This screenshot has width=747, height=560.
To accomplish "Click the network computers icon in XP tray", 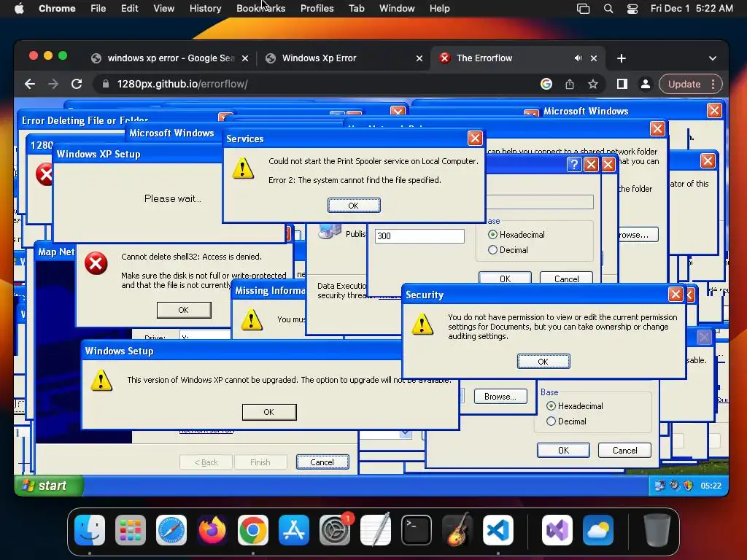I will [659, 485].
